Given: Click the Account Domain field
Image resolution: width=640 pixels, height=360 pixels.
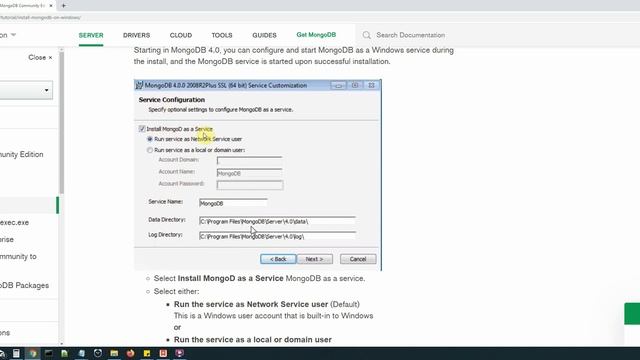Looking at the screenshot, I should [249, 160].
